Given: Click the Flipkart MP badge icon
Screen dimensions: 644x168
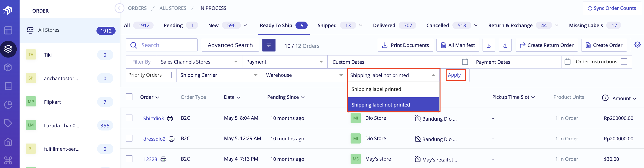Looking at the screenshot, I should (31, 102).
